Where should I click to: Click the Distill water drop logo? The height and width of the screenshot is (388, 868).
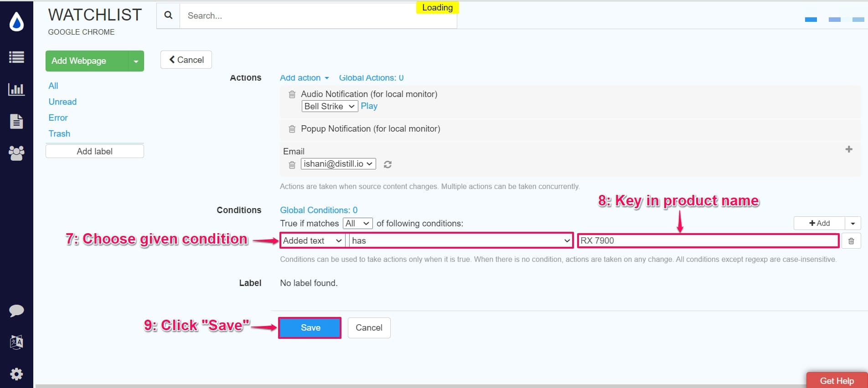[x=16, y=21]
